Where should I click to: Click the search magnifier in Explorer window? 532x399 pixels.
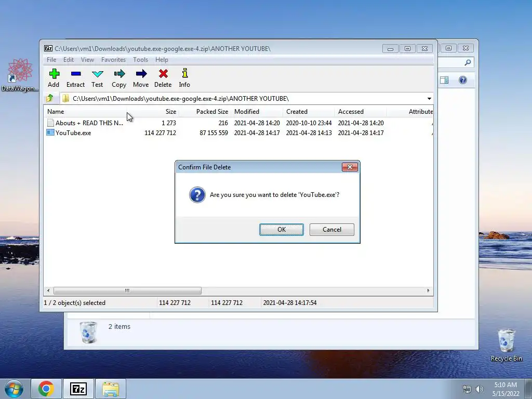coord(468,62)
